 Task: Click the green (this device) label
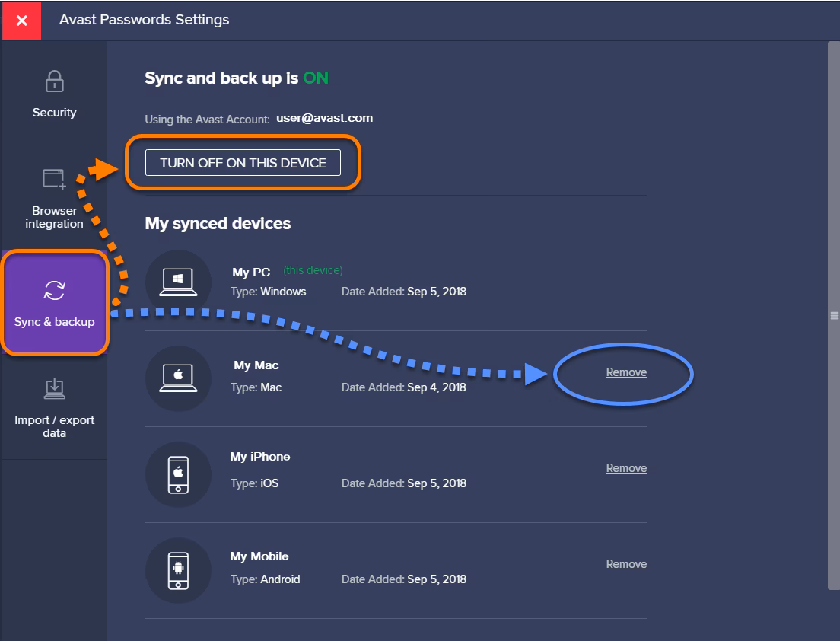pos(313,271)
